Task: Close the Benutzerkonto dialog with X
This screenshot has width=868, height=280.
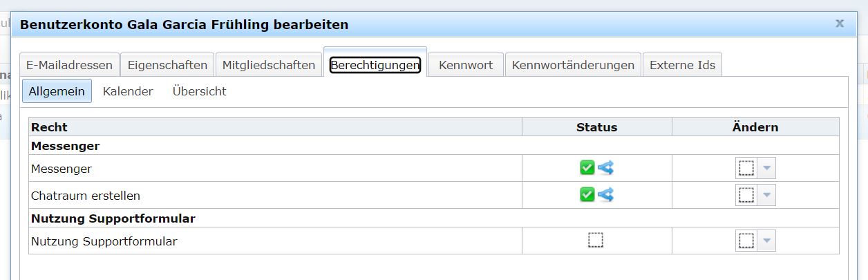Action: 840,24
